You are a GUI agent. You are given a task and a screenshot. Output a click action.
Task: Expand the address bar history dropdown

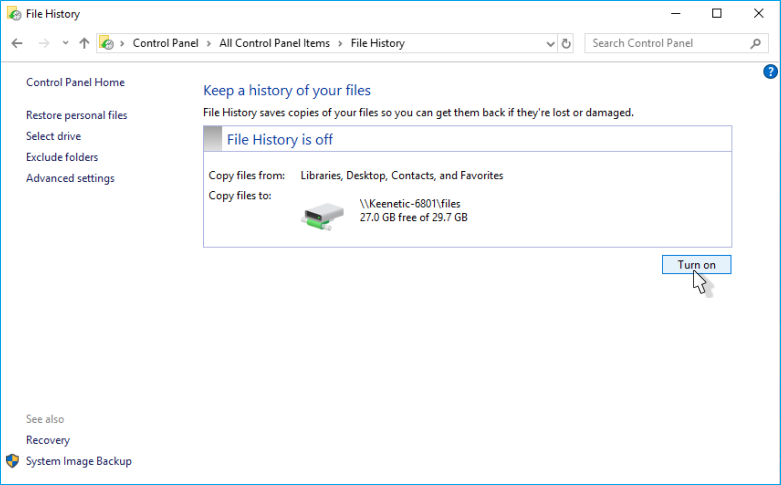click(550, 44)
